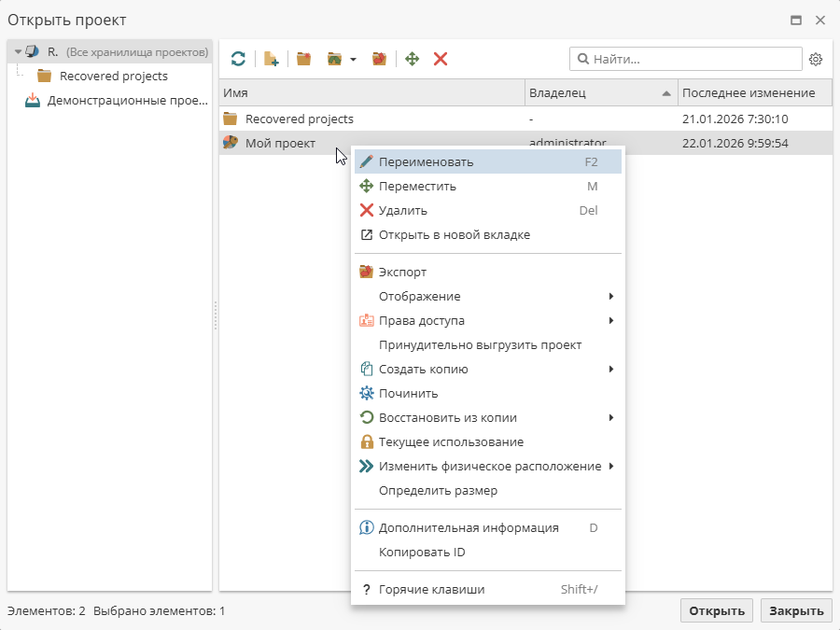Create a new project via toolbar icon

271,59
